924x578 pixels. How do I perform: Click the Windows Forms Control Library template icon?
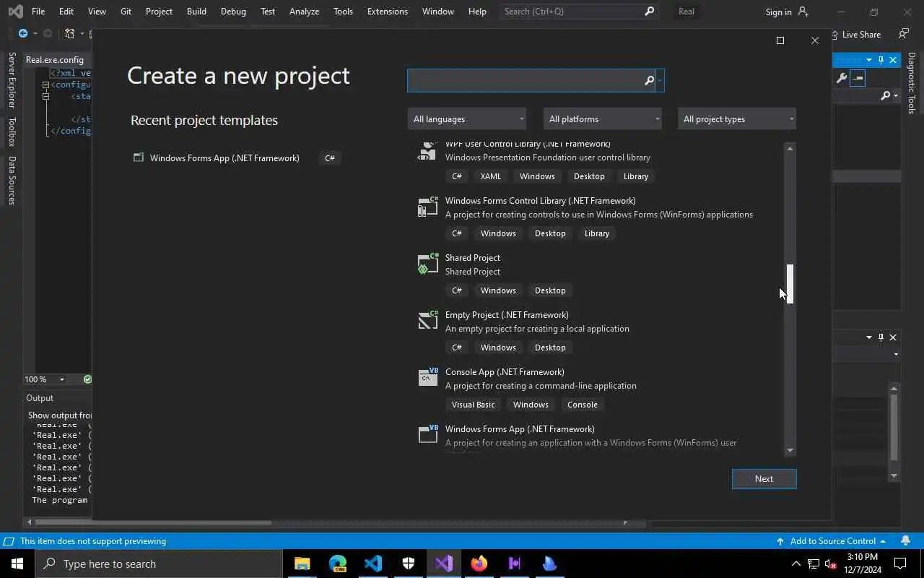(428, 207)
